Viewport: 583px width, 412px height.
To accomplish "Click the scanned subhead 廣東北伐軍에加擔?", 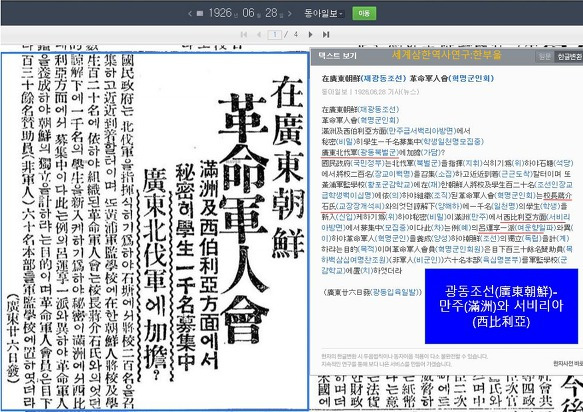I will pyautogui.click(x=155, y=274).
